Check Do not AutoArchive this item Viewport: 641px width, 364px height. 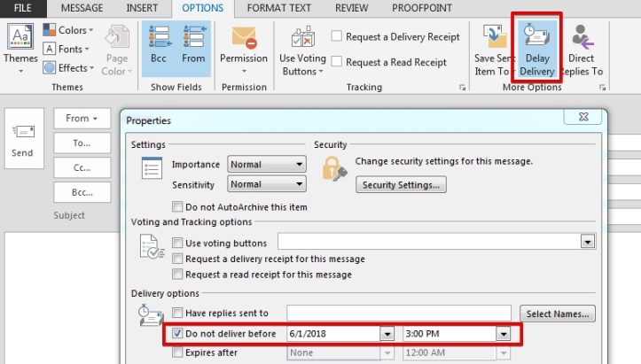tap(177, 206)
